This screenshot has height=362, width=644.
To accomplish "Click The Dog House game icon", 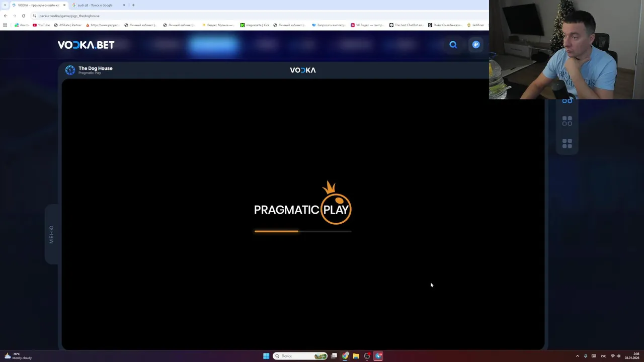I will (x=70, y=70).
